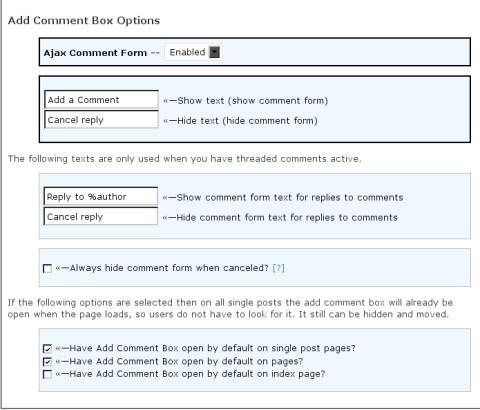Open the [?] help link
The width and height of the screenshot is (480, 410).
click(278, 268)
